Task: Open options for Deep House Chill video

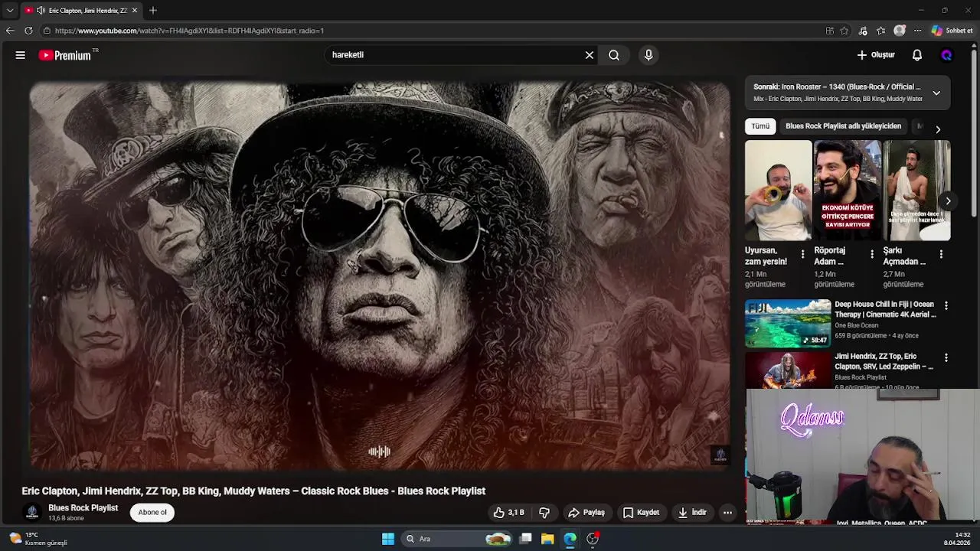Action: (946, 306)
